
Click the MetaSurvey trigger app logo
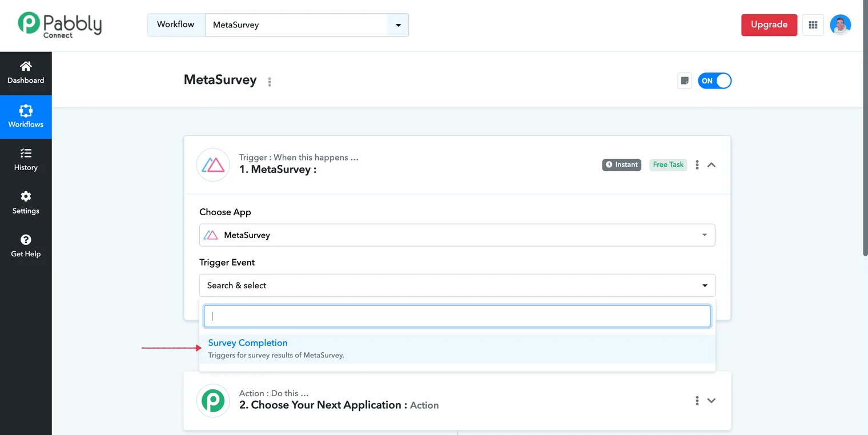pos(213,165)
